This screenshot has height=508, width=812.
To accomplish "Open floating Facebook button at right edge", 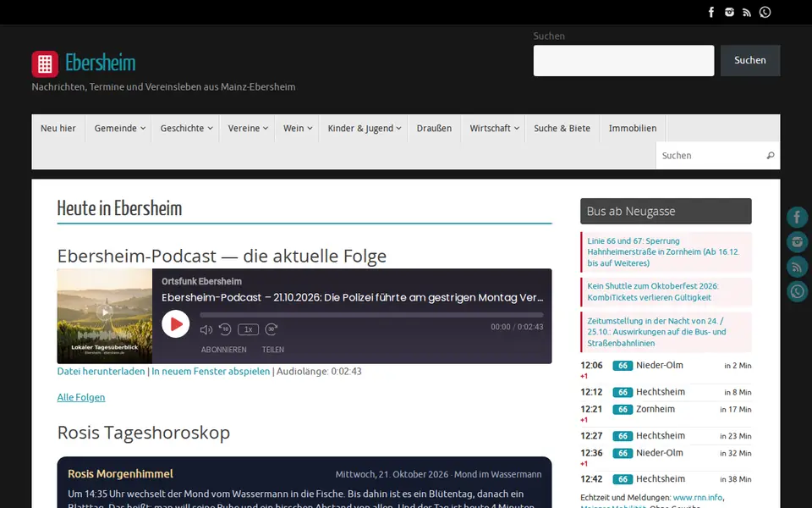I will pyautogui.click(x=797, y=217).
